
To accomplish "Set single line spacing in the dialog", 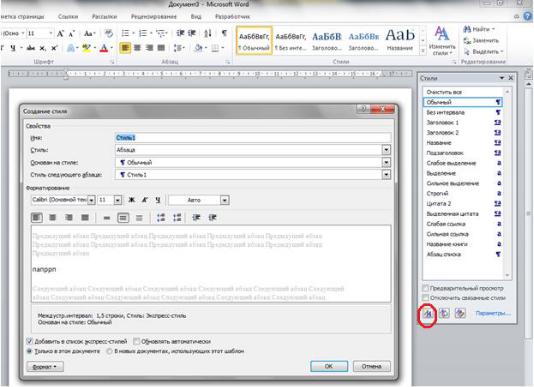I will click(x=107, y=217).
